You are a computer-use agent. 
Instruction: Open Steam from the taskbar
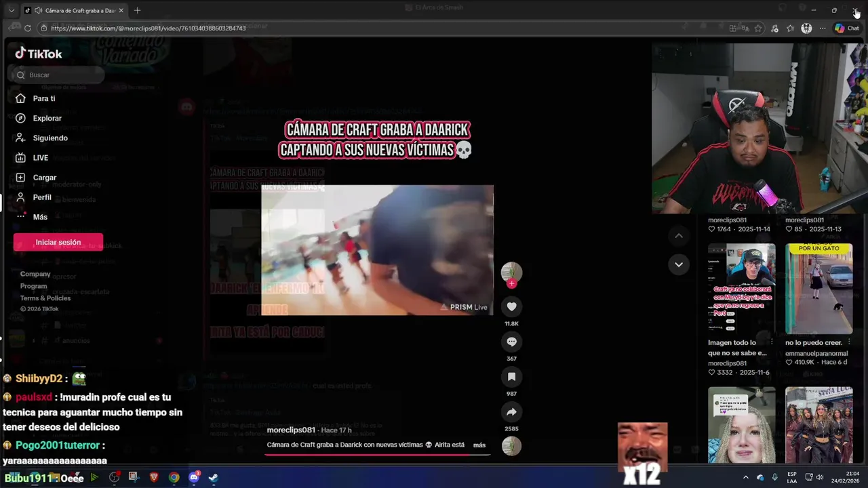[213, 477]
